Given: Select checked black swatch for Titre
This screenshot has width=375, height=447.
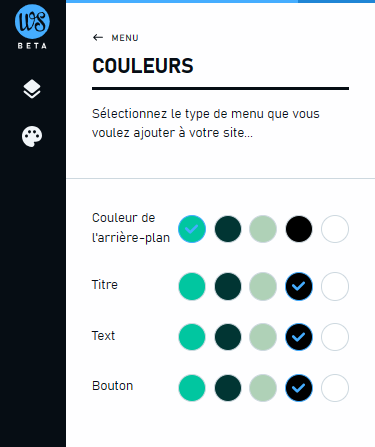Looking at the screenshot, I should coord(299,286).
